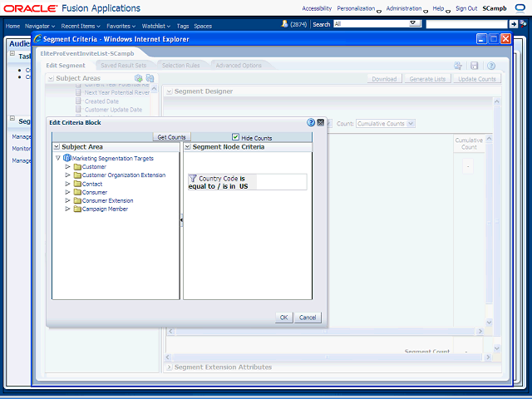Collapse the splitter between Subject Area panels
Viewport: 532px width, 399px height.
tap(181, 219)
